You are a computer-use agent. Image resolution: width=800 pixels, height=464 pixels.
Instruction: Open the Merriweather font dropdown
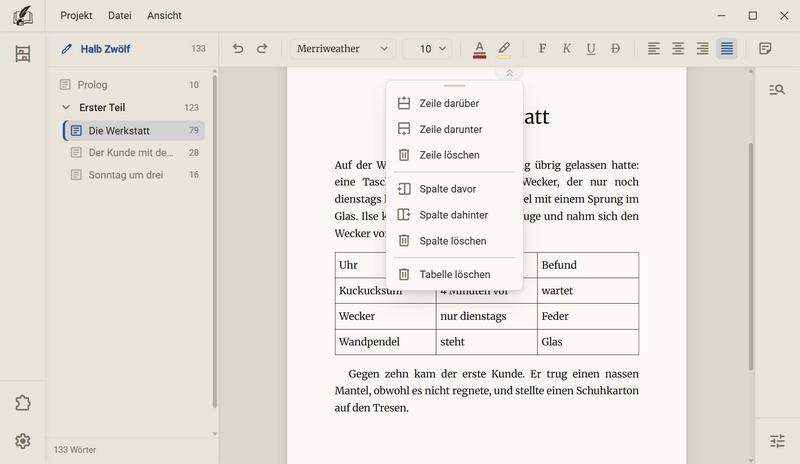(x=342, y=49)
